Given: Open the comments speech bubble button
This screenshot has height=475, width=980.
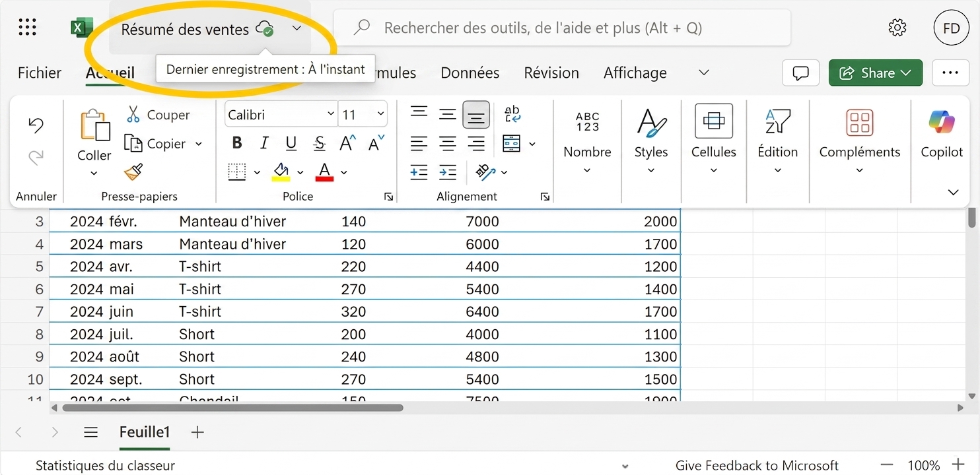Looking at the screenshot, I should tap(800, 73).
